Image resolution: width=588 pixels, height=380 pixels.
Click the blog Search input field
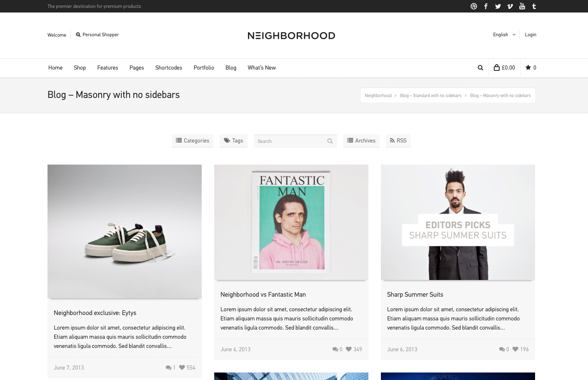[x=290, y=141]
